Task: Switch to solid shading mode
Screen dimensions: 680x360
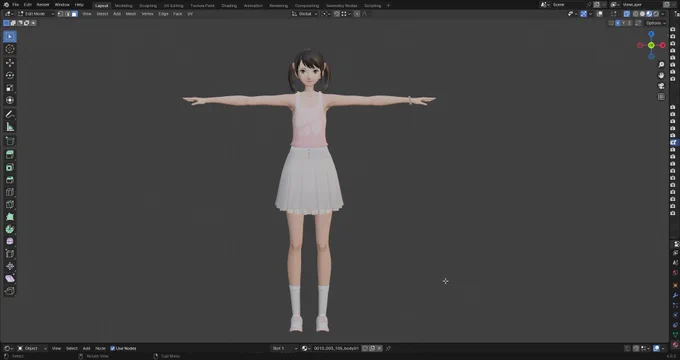Action: point(643,14)
